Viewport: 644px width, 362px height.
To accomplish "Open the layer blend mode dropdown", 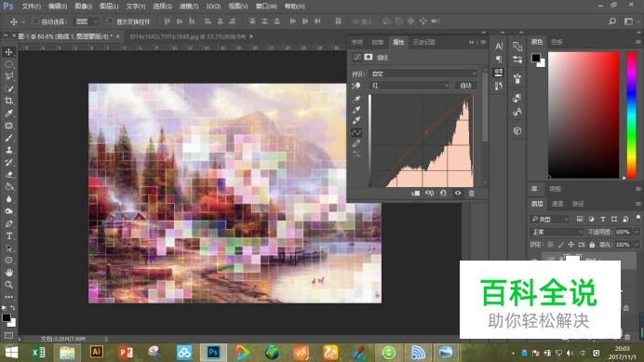I will click(x=557, y=232).
